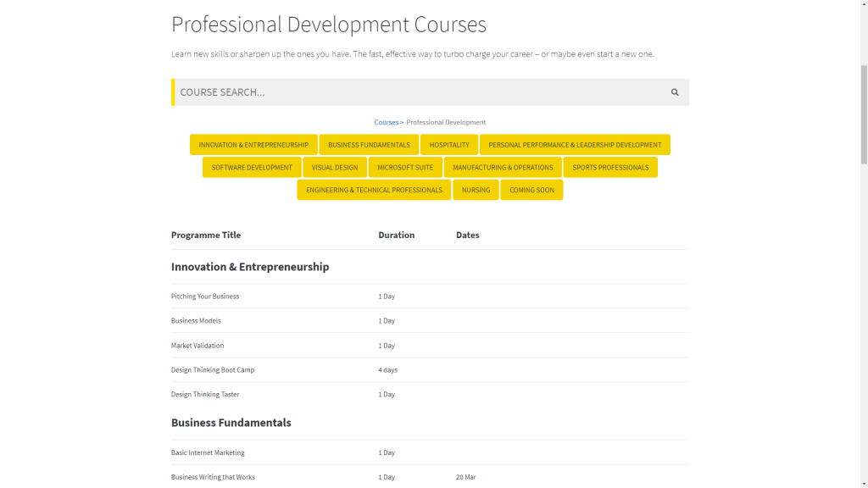Click the Professional Development Courses page title
This screenshot has width=868, height=488.
tap(329, 25)
